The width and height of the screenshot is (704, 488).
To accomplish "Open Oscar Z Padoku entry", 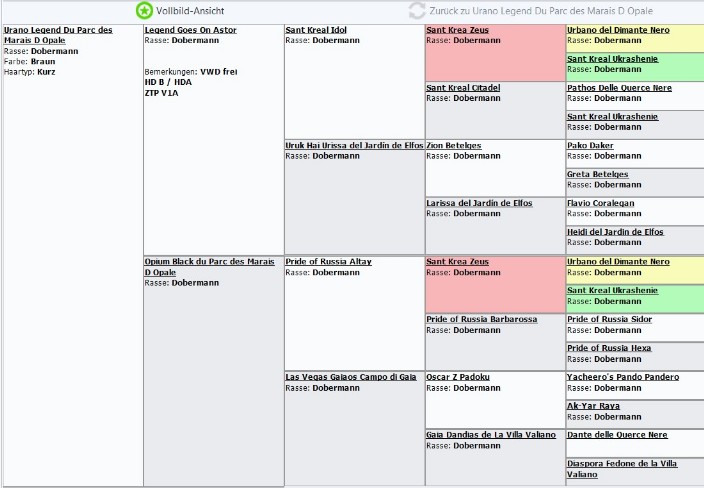I will tap(458, 377).
